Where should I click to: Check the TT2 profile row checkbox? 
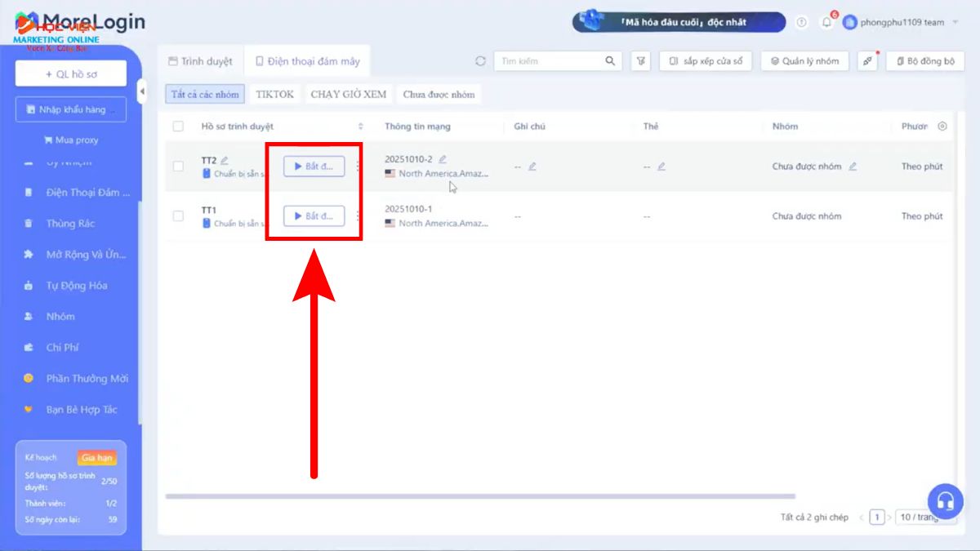178,167
